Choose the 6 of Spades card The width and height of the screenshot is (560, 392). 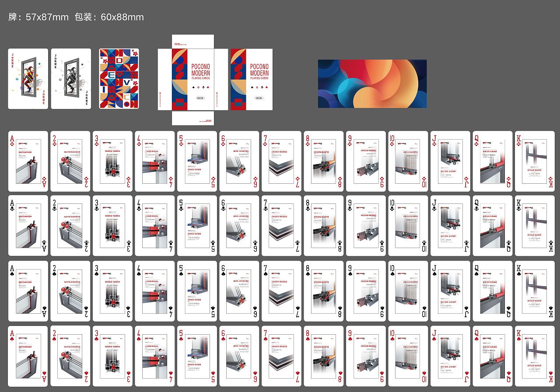239,291
